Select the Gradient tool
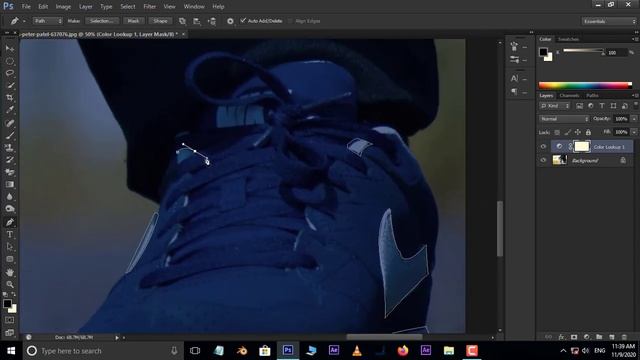This screenshot has height=360, width=640. 10,184
